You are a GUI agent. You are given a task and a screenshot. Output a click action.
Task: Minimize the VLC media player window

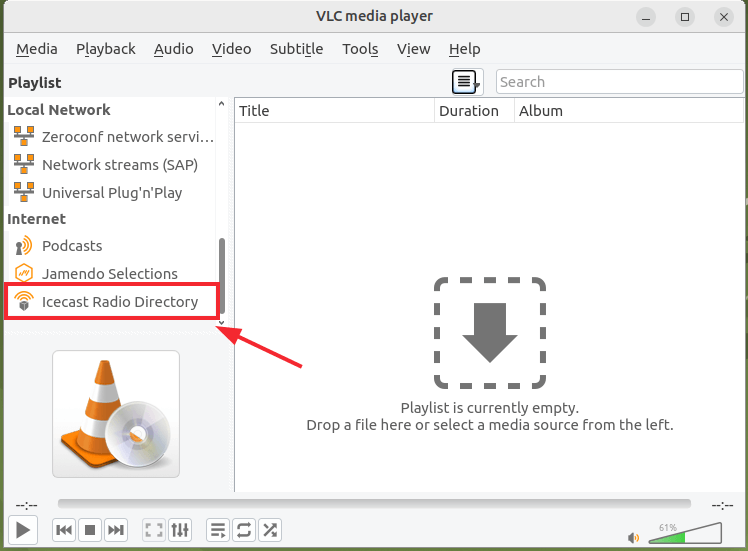[x=646, y=17]
